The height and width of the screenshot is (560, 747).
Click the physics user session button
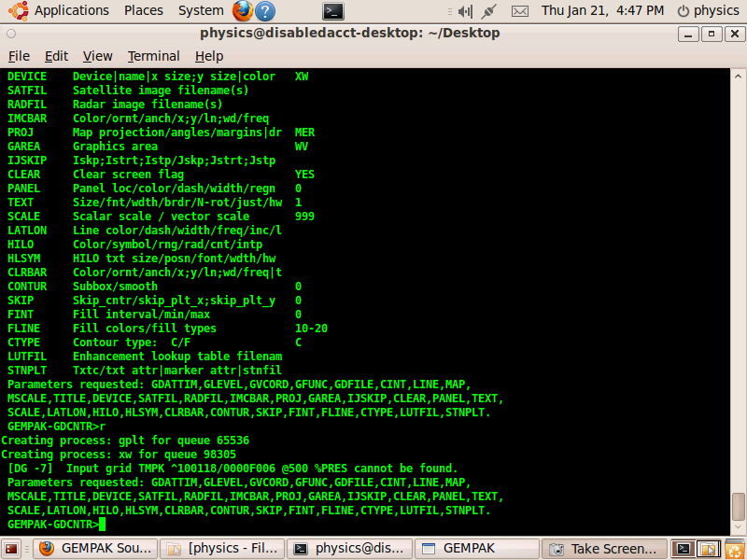(x=708, y=11)
